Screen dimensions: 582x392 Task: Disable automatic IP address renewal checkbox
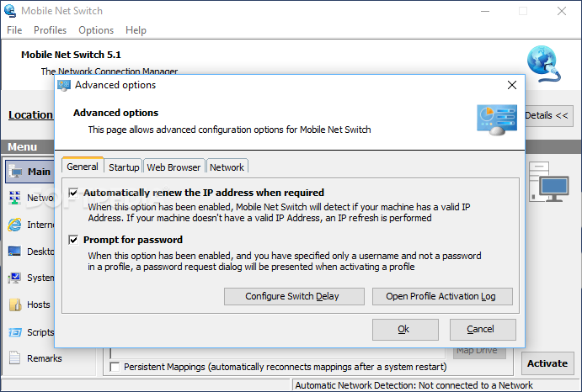click(x=73, y=193)
